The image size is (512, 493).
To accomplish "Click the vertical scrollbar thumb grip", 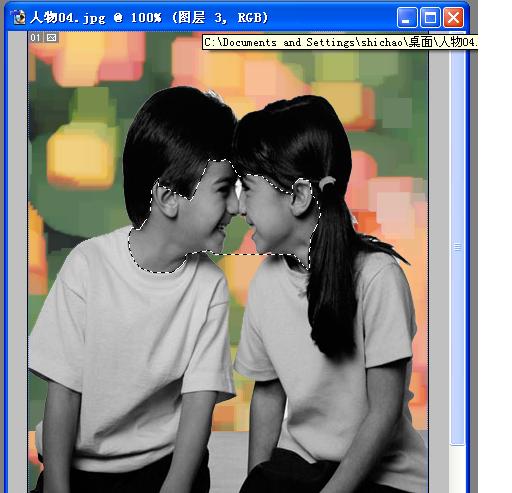I will (457, 247).
